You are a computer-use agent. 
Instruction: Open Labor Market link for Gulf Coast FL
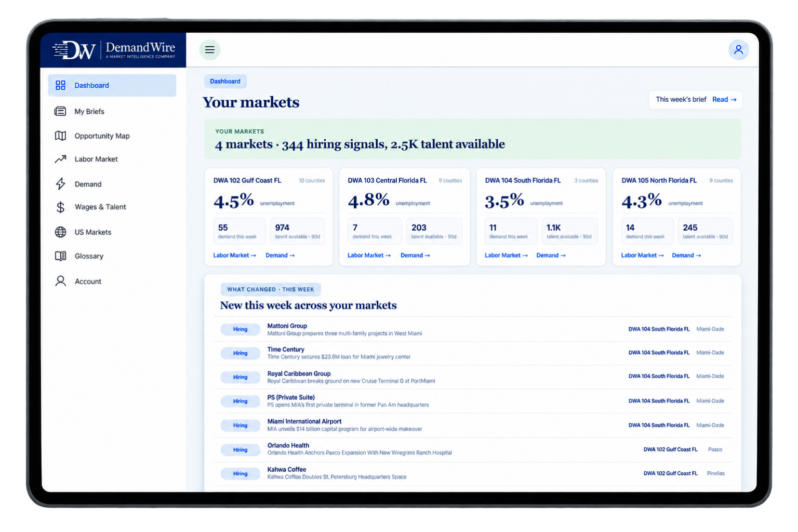coord(234,255)
